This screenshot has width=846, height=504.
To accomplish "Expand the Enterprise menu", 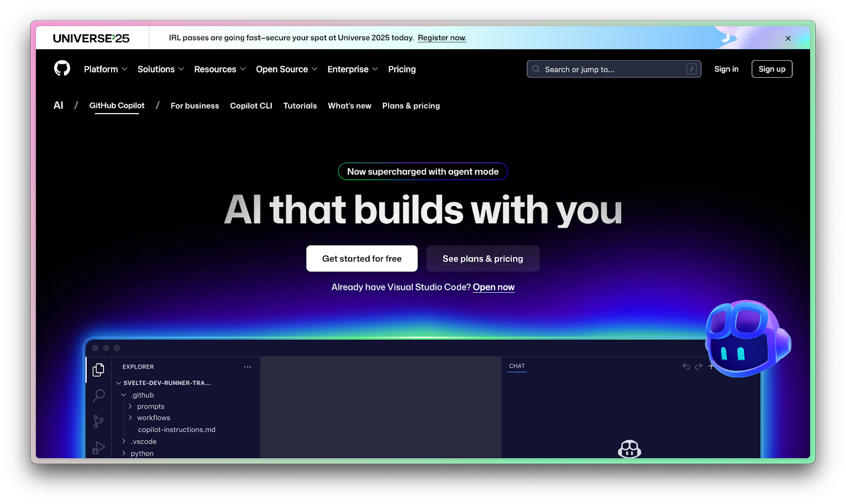I will (353, 69).
